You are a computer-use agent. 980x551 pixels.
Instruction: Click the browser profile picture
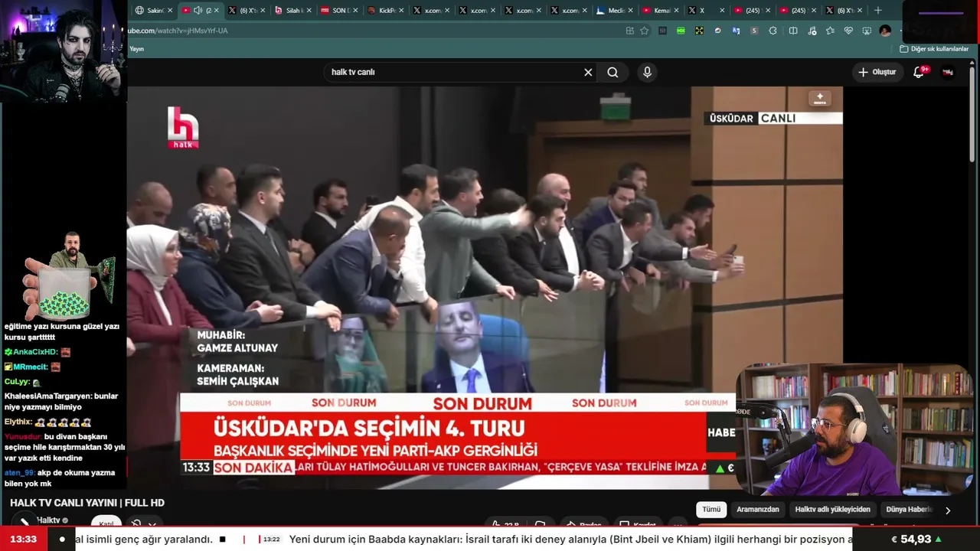pyautogui.click(x=885, y=31)
